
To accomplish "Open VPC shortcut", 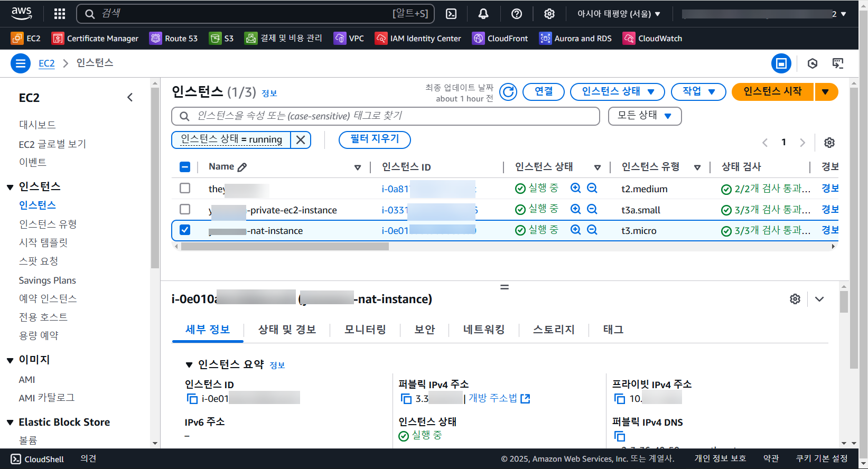I will pos(349,38).
